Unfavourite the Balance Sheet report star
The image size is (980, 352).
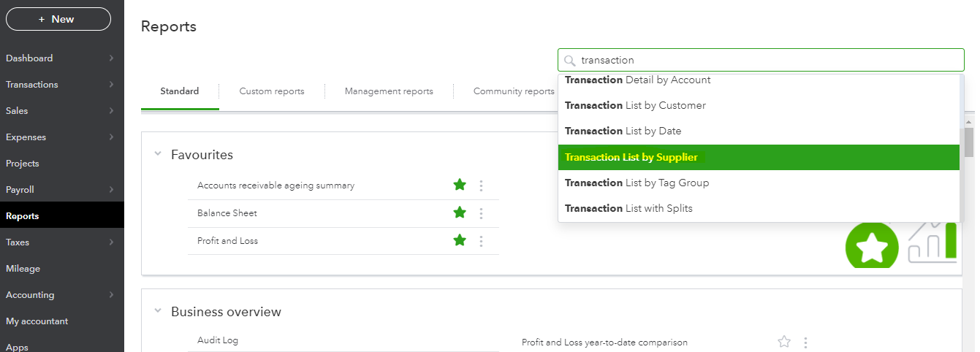[x=460, y=213]
